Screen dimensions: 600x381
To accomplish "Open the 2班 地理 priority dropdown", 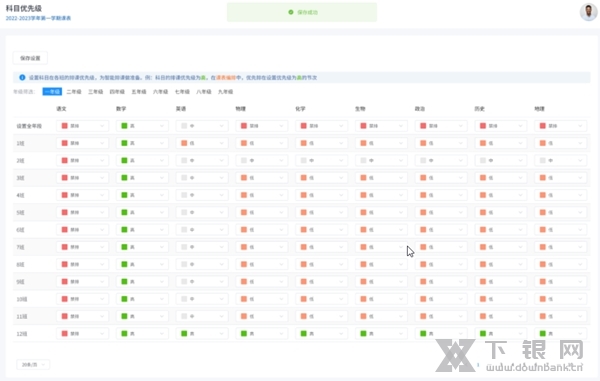I will click(560, 161).
